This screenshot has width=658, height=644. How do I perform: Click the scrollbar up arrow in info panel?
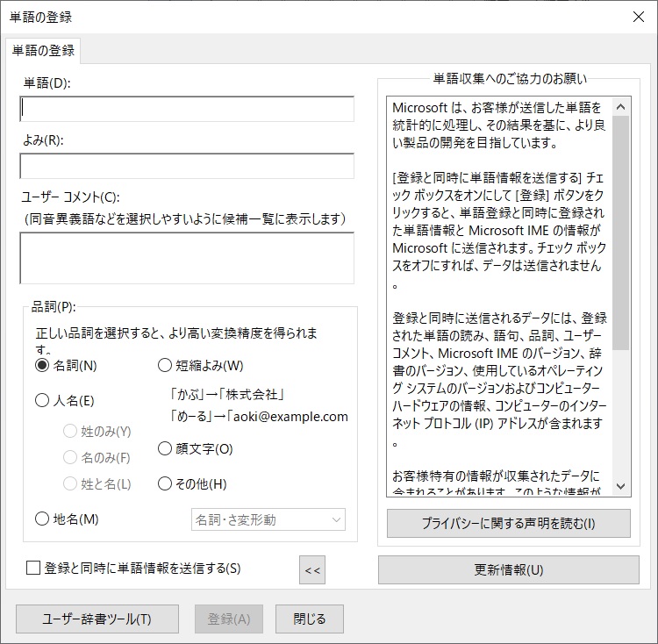click(x=621, y=107)
